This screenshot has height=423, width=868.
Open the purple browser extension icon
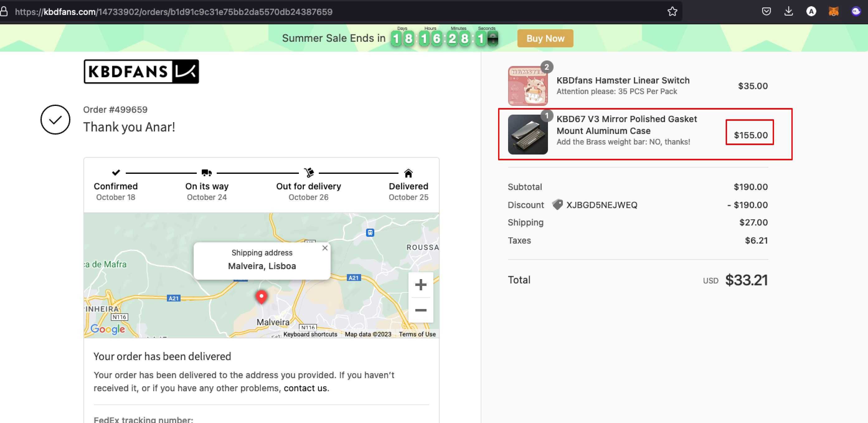coord(856,12)
